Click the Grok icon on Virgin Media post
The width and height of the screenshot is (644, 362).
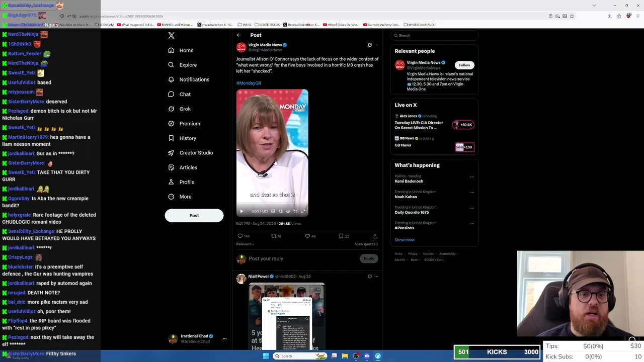[x=370, y=45]
